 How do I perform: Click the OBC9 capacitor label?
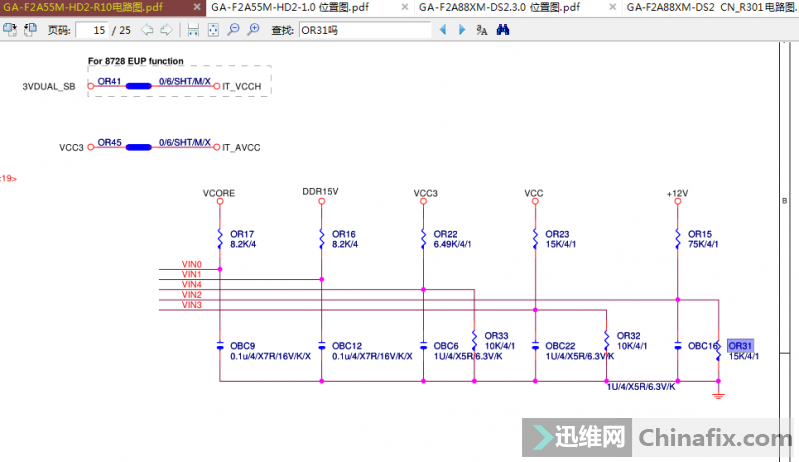point(243,346)
